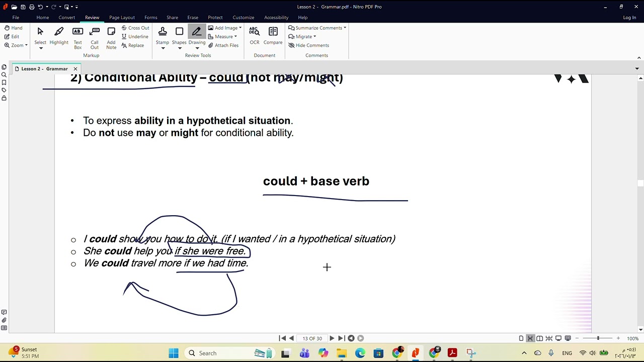This screenshot has width=644, height=362.
Task: Open the File menu
Action: coord(16,18)
